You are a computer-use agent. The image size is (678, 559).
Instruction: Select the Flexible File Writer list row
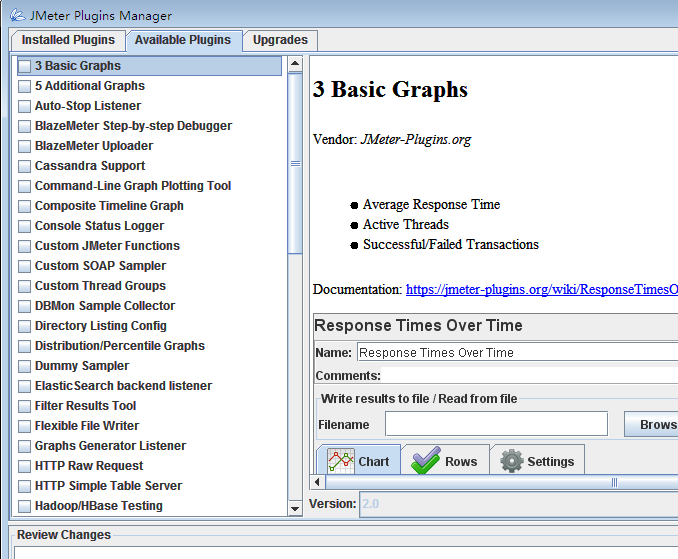pos(150,426)
